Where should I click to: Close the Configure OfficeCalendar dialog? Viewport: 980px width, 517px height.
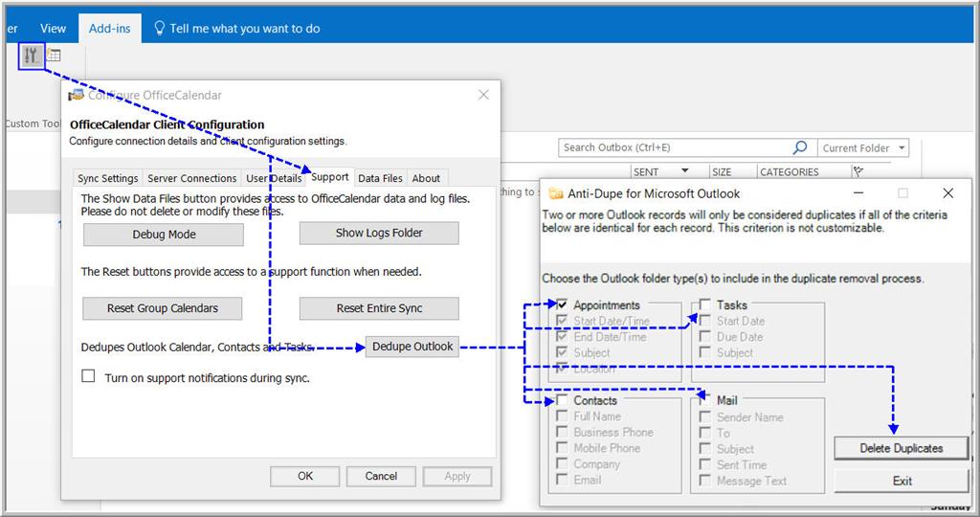[483, 95]
